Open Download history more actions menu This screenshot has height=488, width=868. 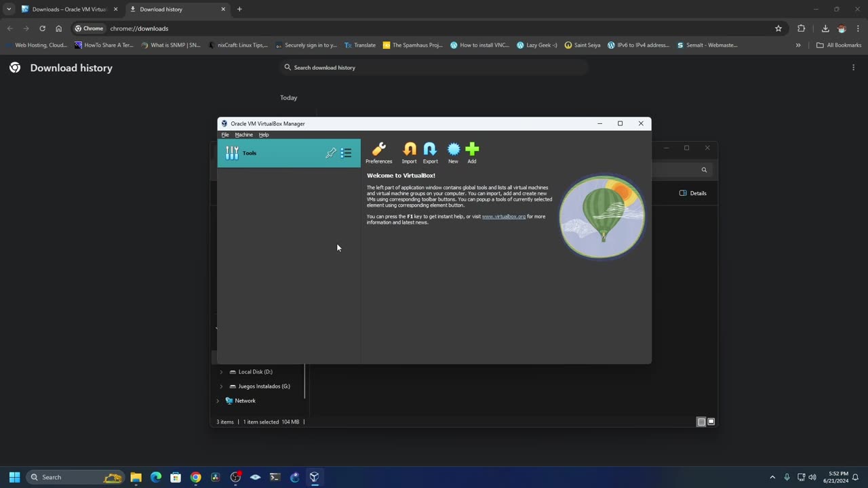853,68
